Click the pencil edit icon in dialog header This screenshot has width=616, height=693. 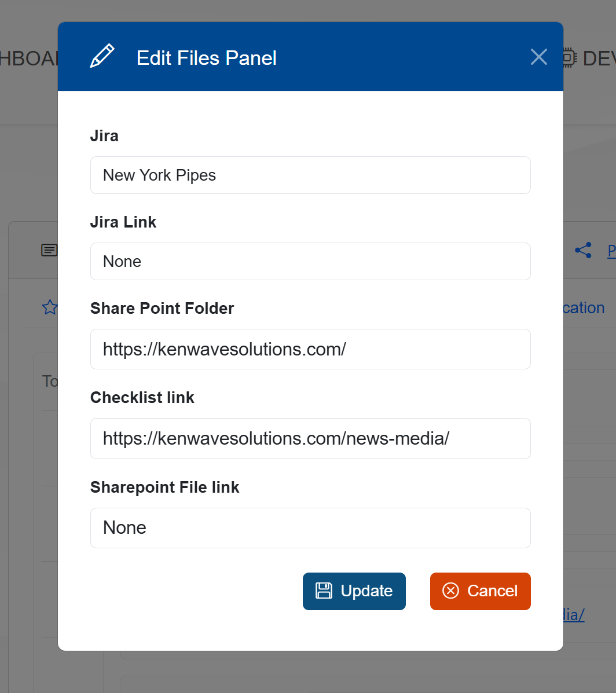(x=102, y=56)
